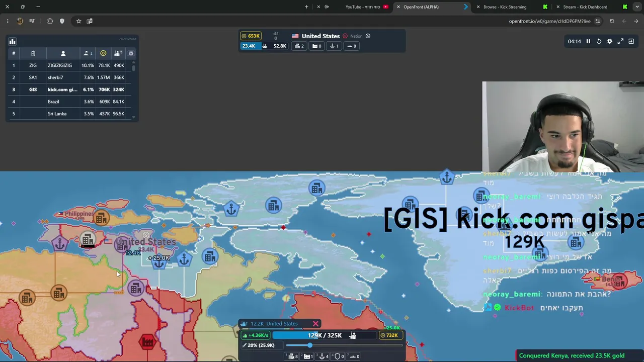644x362 pixels.
Task: Click cities count 2 in info panel
Action: coord(299,46)
